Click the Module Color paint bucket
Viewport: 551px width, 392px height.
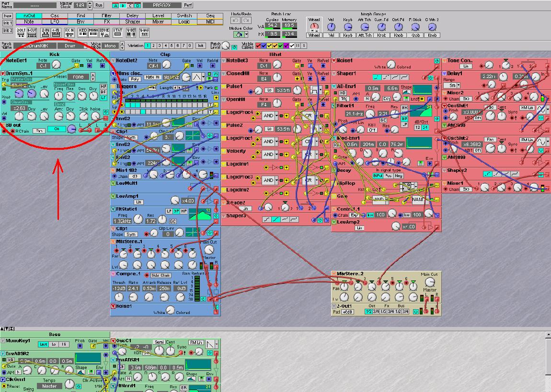[238, 34]
